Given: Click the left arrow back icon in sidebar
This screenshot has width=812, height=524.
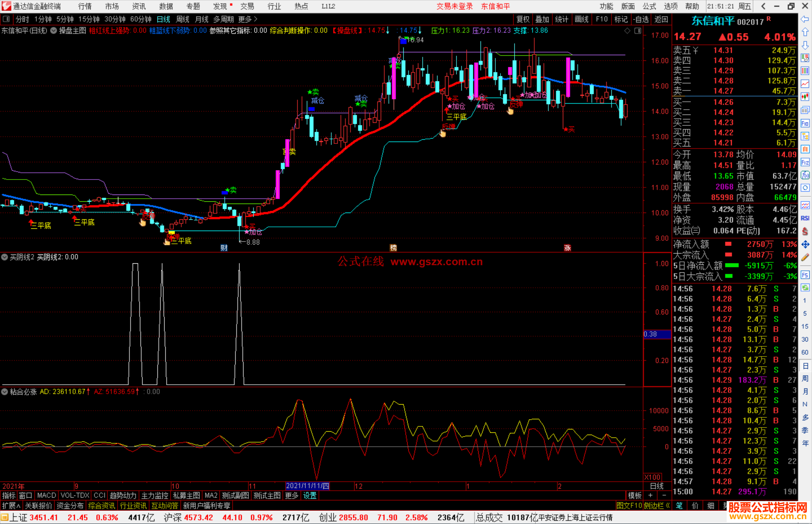Looking at the screenshot, I should 805,19.
